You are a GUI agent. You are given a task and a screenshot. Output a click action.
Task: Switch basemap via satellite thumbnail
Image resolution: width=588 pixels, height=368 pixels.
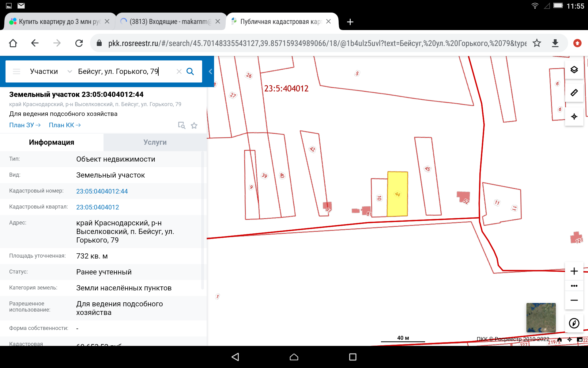click(541, 317)
